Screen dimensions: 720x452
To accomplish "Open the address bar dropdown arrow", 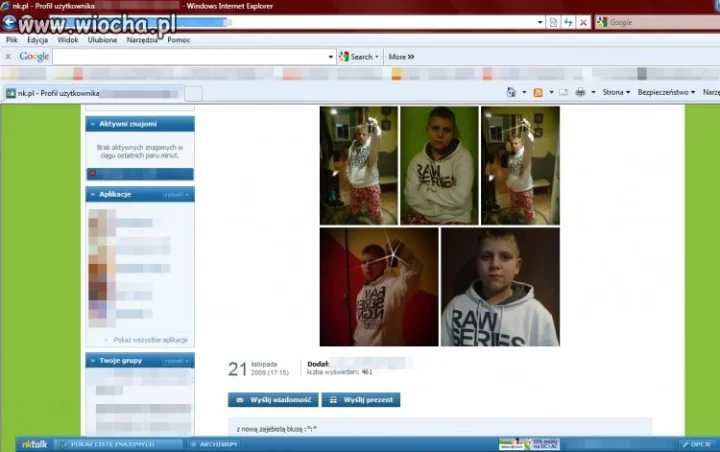I will [540, 22].
